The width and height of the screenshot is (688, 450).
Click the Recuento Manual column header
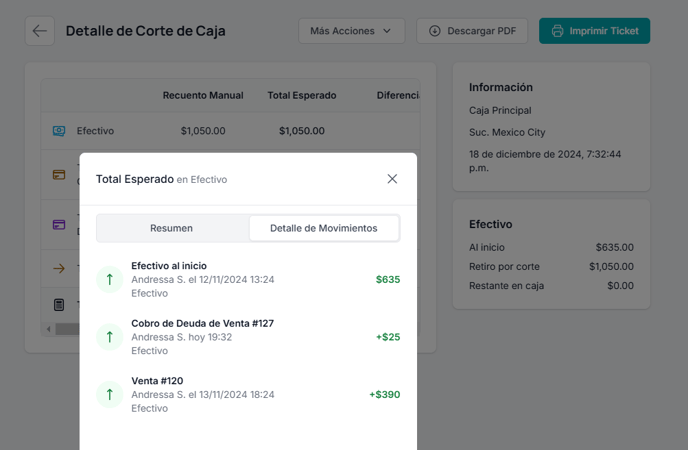203,95
